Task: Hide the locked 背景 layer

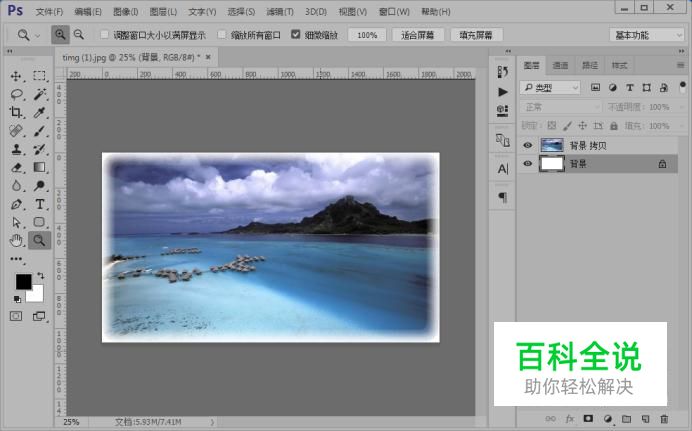Action: coord(528,163)
